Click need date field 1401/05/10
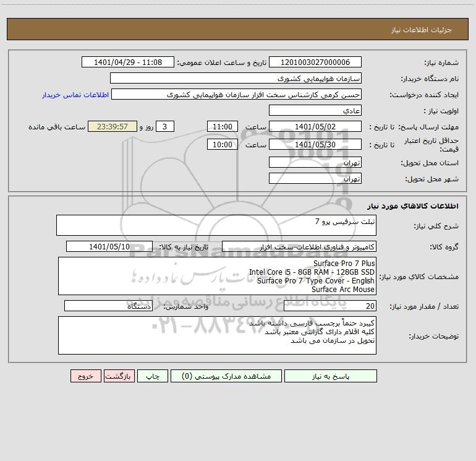The image size is (476, 461). (x=109, y=246)
